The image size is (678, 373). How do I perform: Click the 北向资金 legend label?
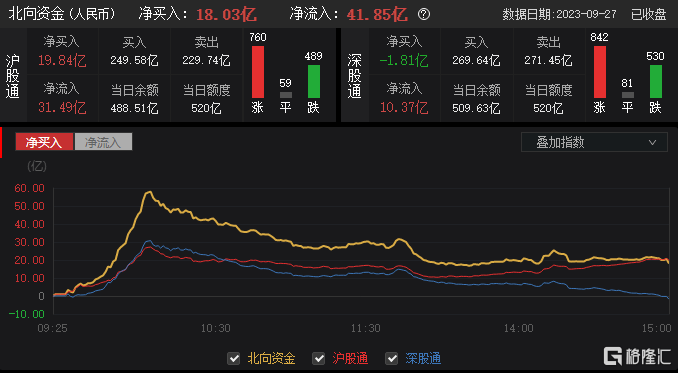[x=271, y=358]
